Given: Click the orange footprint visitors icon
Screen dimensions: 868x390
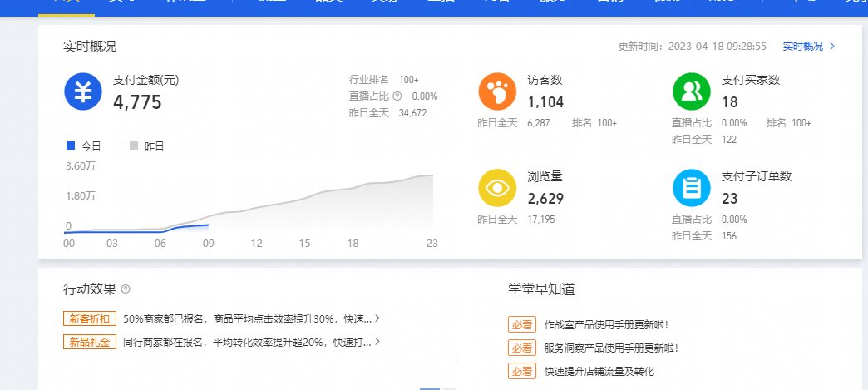Looking at the screenshot, I should pyautogui.click(x=498, y=91).
